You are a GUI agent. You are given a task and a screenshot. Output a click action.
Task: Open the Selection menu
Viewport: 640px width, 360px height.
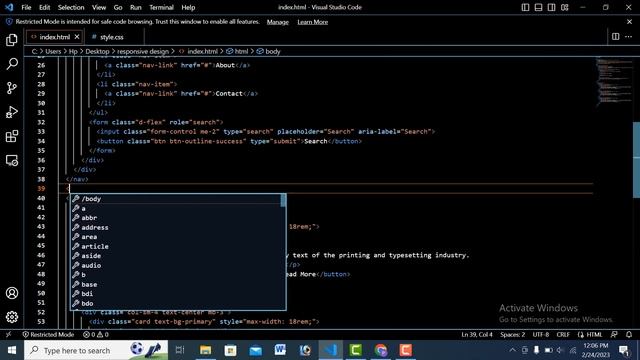coord(71,7)
